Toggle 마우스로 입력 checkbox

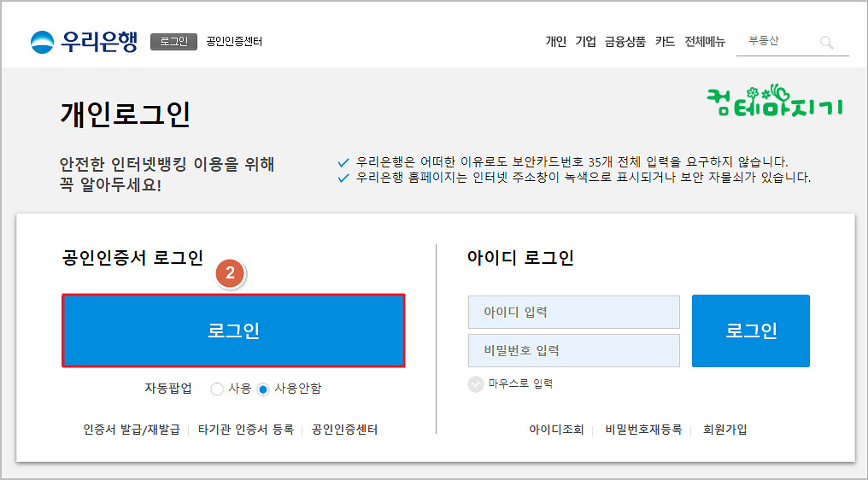coord(476,383)
